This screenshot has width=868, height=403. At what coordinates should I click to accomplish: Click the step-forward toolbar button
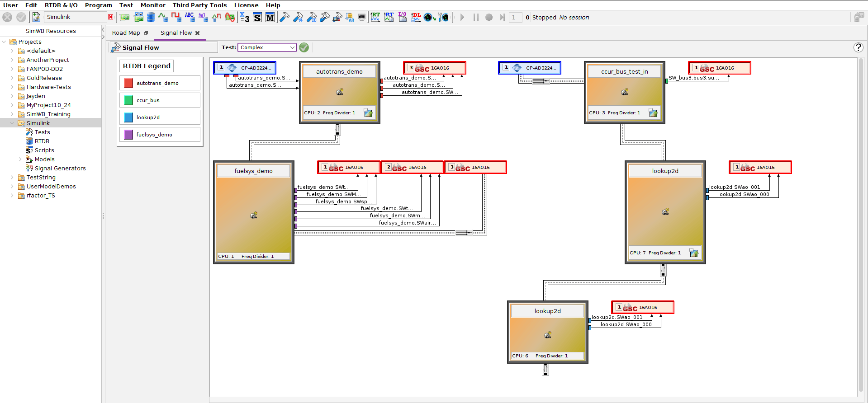[x=502, y=17]
